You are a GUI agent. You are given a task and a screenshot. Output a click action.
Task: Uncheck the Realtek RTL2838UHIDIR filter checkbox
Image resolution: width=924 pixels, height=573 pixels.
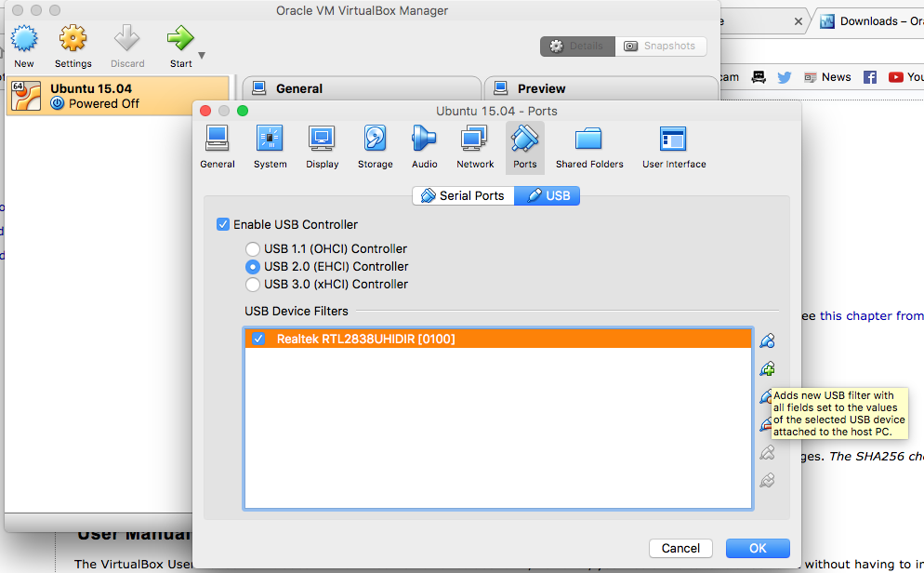[258, 339]
